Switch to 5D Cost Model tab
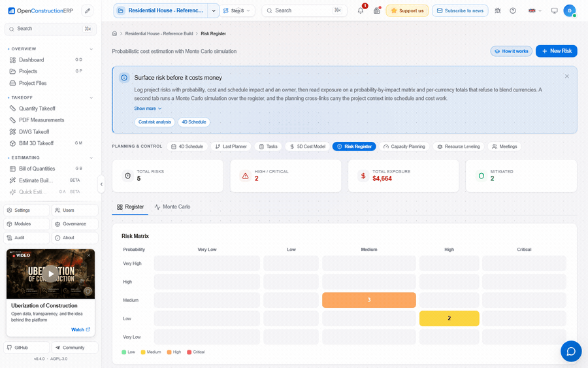The image size is (588, 368). click(x=308, y=146)
